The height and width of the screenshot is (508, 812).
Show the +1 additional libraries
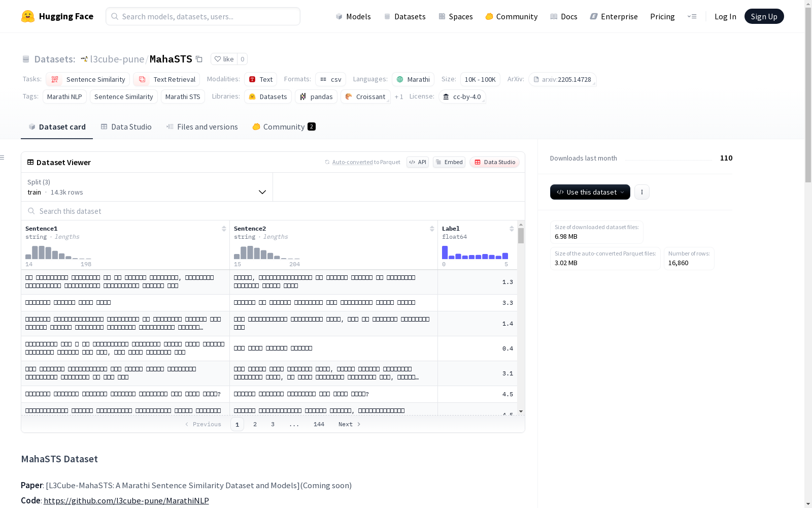[x=399, y=97]
